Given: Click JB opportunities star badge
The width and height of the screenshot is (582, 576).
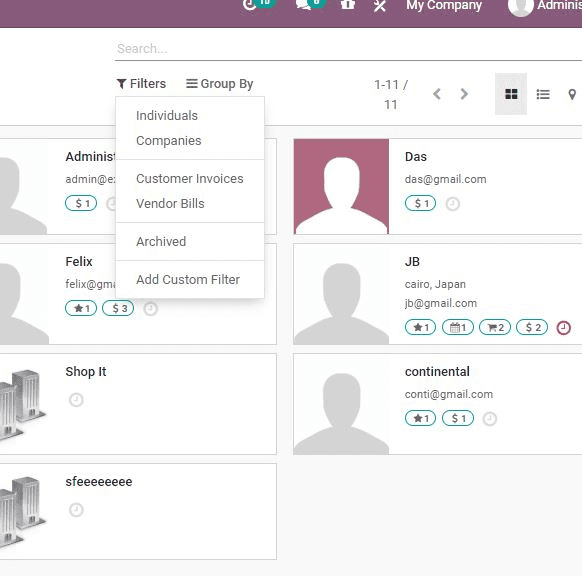Looking at the screenshot, I should pyautogui.click(x=420, y=327).
